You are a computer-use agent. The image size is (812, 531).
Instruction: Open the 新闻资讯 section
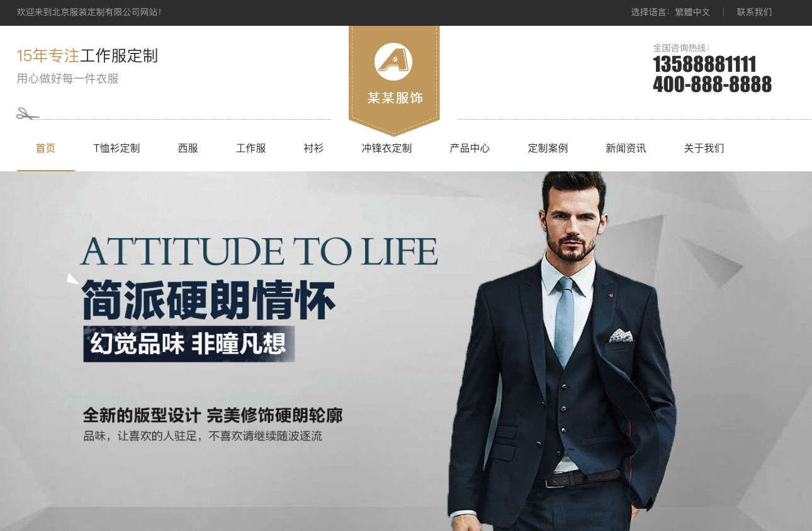click(x=626, y=149)
